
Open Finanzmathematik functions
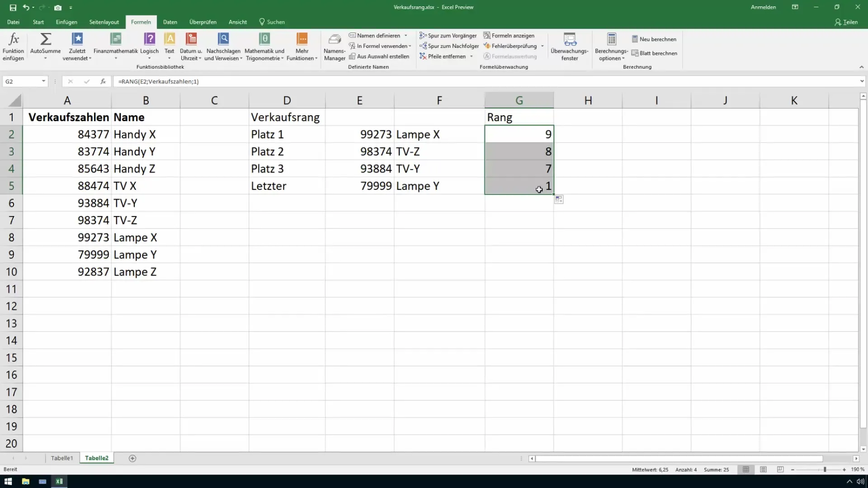pos(116,47)
